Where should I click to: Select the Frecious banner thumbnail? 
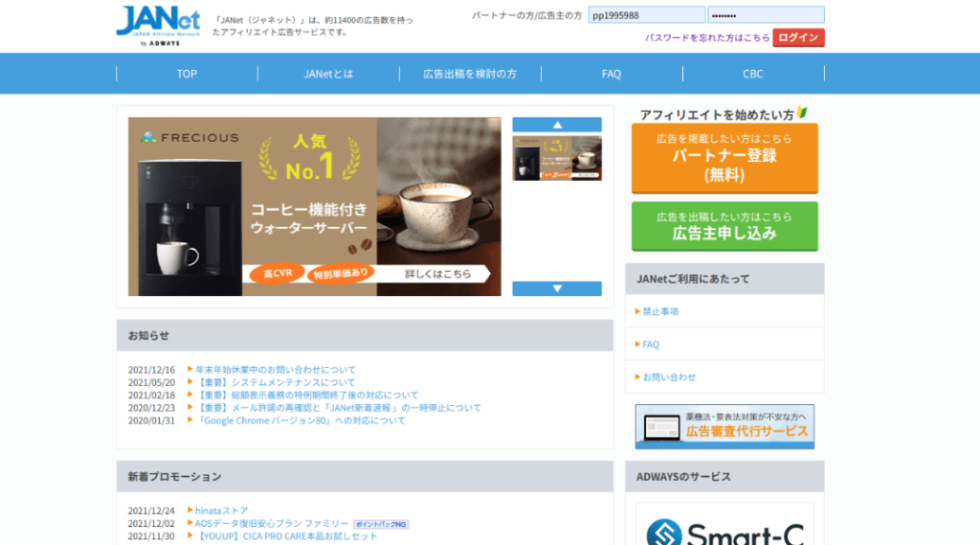[557, 158]
